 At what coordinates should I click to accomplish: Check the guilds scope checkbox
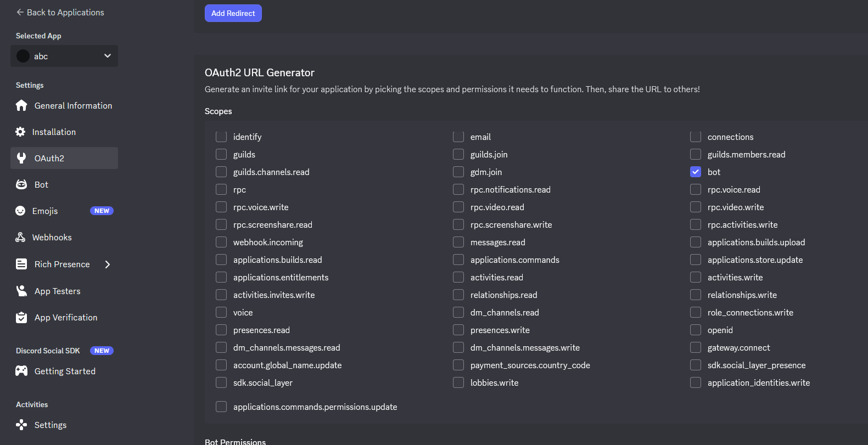(x=221, y=154)
